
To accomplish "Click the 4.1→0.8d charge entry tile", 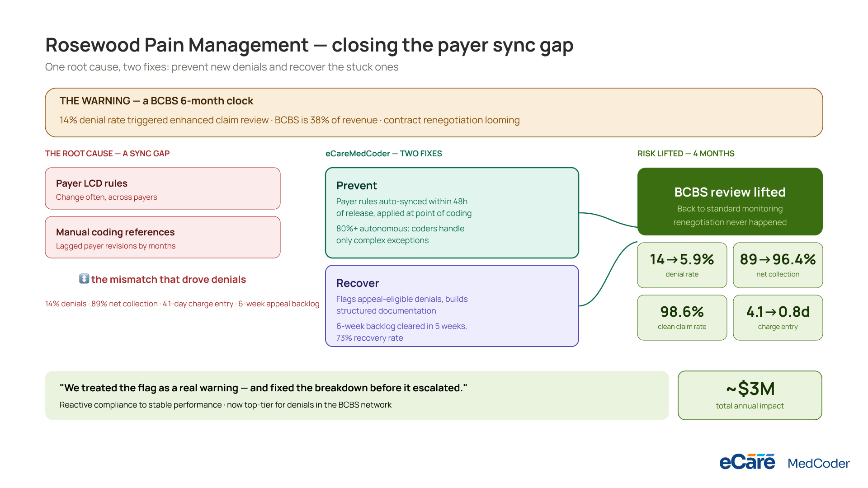I will (778, 318).
